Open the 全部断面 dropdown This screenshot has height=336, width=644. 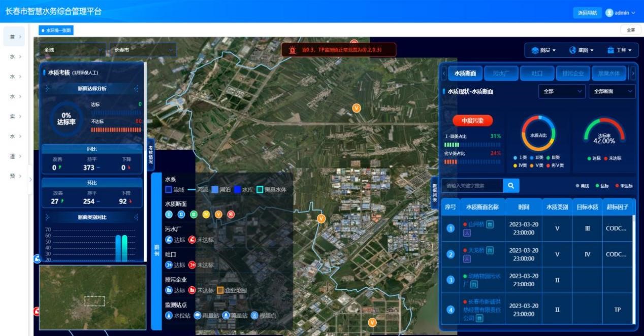coord(612,91)
